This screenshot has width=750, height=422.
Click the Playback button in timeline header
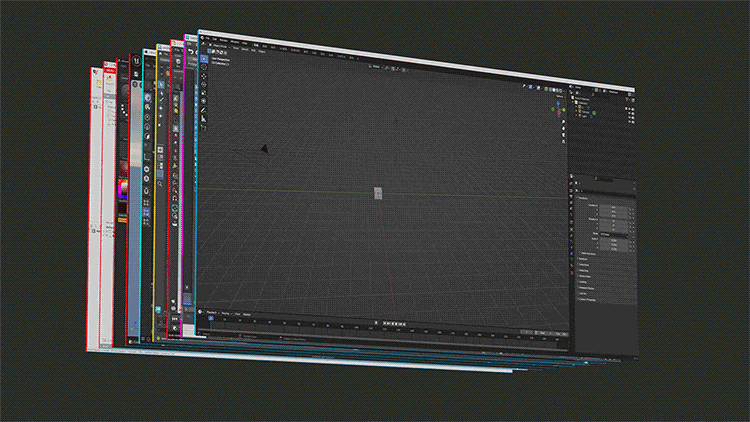(x=213, y=311)
